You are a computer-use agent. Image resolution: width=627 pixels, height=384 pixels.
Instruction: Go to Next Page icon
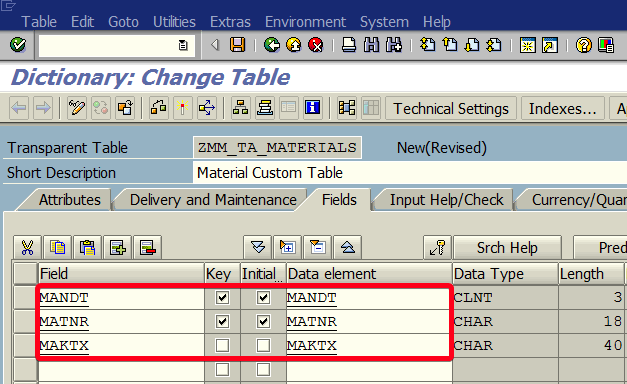pyautogui.click(x=472, y=45)
